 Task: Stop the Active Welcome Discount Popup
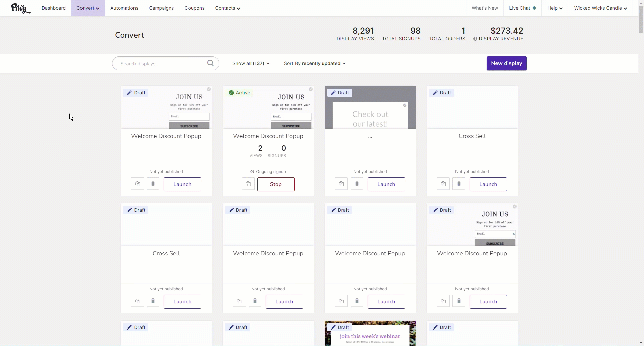point(276,184)
